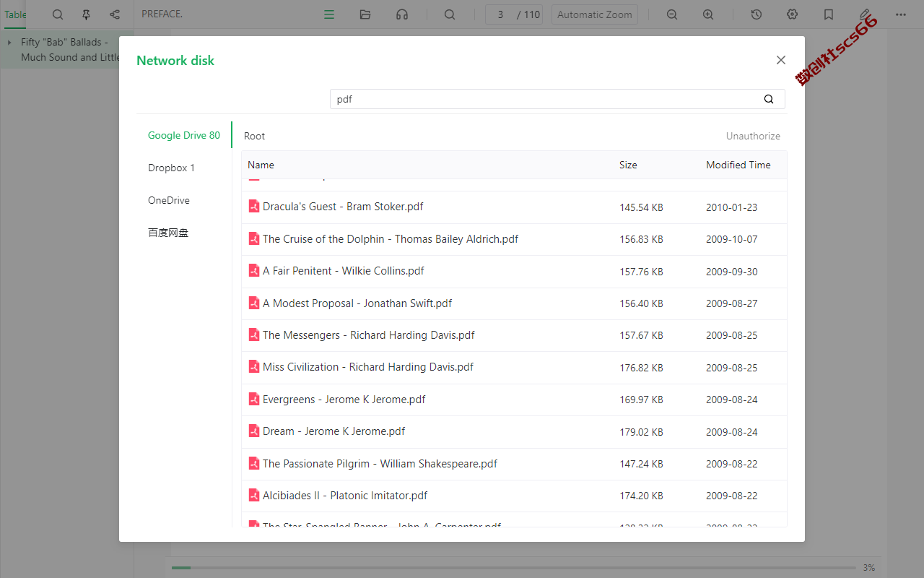This screenshot has width=924, height=578.
Task: Click the zoom in icon
Action: [709, 14]
